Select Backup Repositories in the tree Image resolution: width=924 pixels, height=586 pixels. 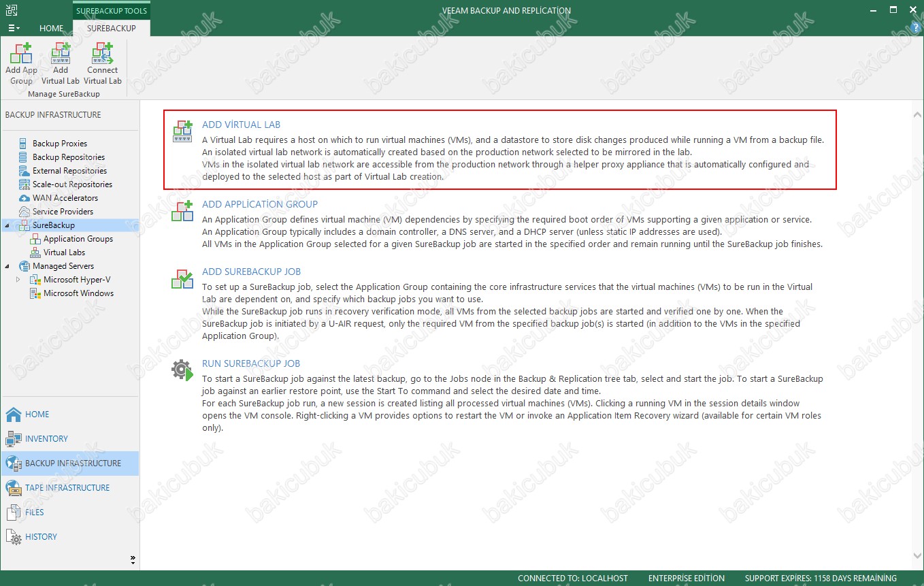[x=69, y=157]
